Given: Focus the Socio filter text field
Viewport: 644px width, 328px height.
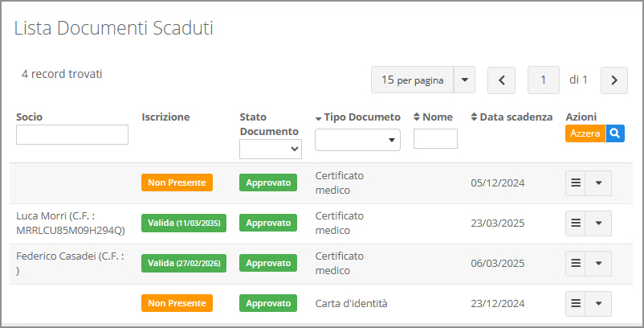Looking at the screenshot, I should tap(72, 134).
